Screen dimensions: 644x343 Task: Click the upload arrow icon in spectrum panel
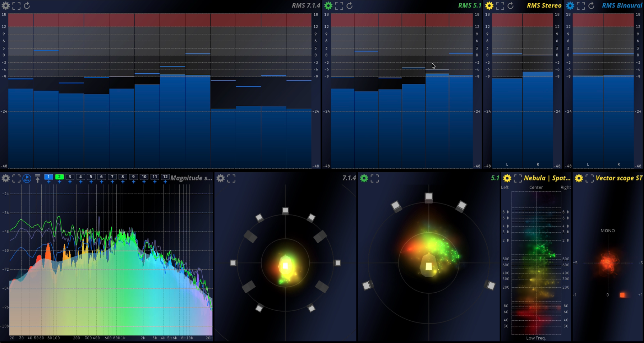tap(37, 178)
